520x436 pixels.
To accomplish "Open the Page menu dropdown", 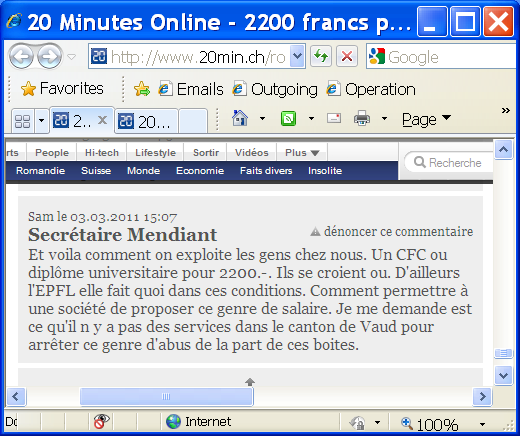I will (x=426, y=119).
